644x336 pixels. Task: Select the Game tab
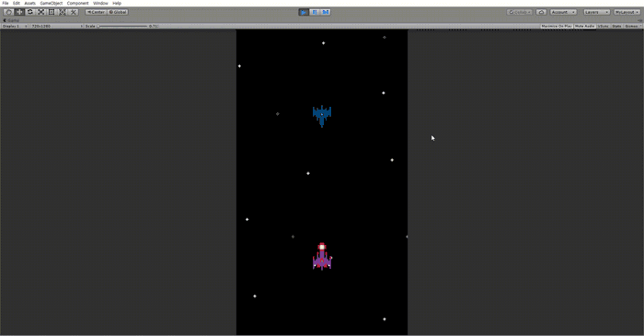point(11,20)
